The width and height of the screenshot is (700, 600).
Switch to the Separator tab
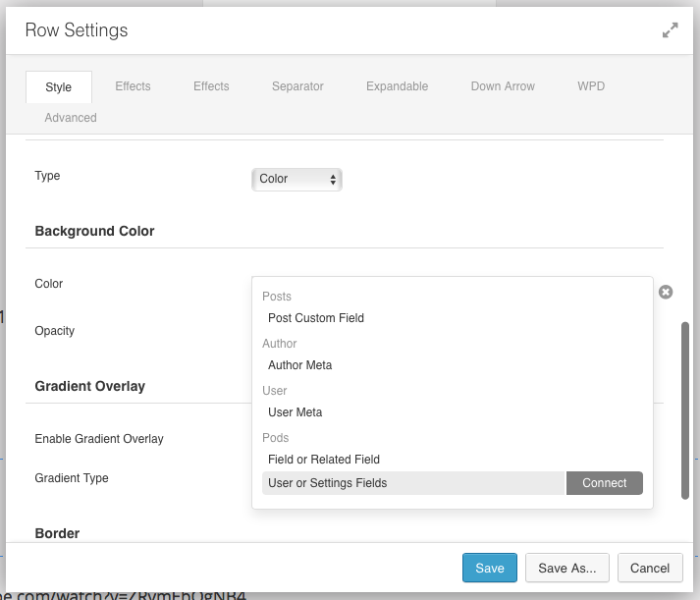pos(297,86)
